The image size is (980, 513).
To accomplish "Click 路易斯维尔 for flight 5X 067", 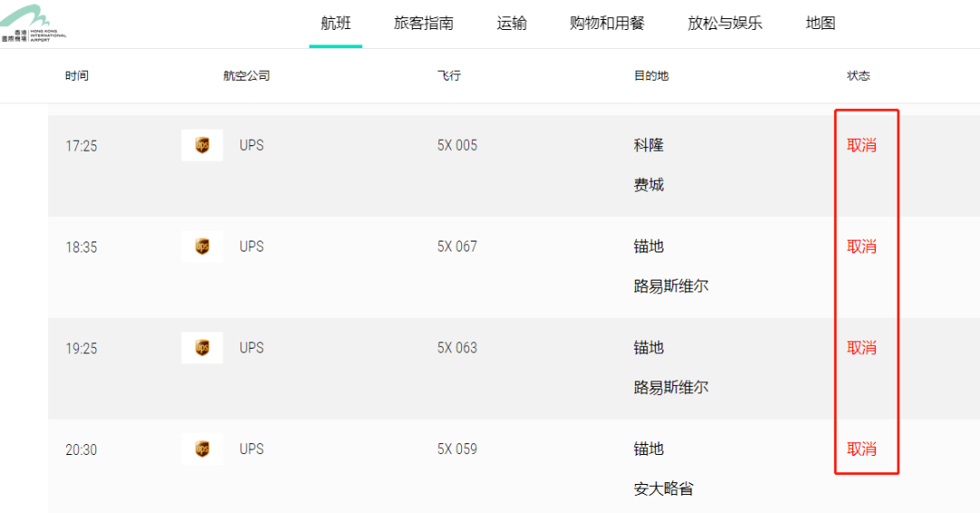I will coord(671,286).
